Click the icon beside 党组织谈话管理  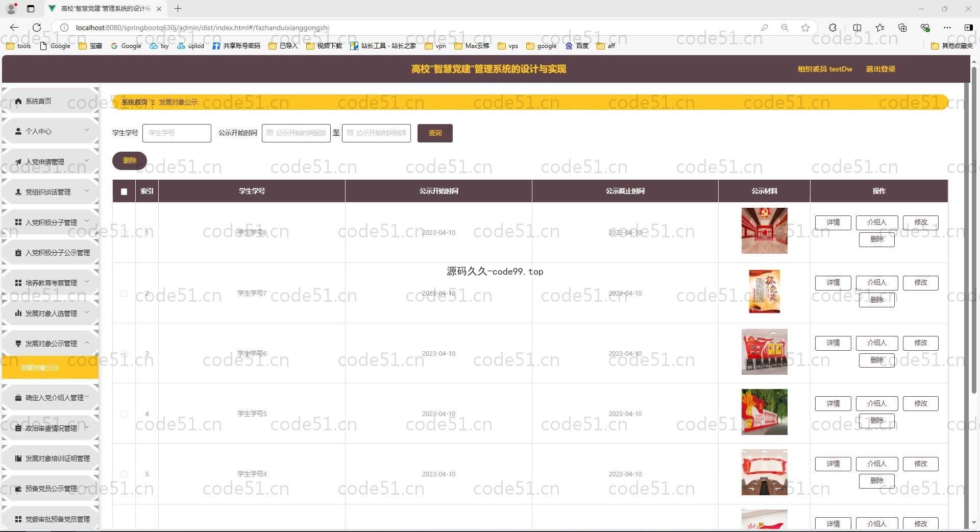(18, 192)
